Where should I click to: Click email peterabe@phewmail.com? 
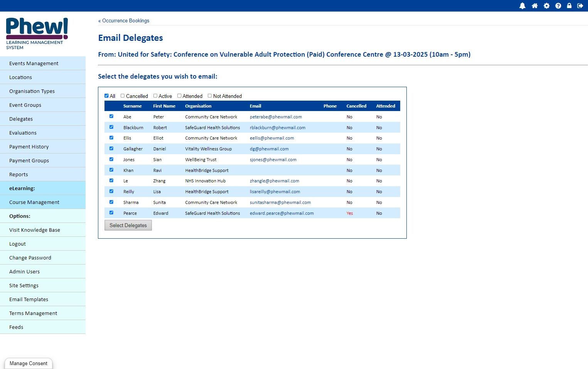pyautogui.click(x=276, y=117)
